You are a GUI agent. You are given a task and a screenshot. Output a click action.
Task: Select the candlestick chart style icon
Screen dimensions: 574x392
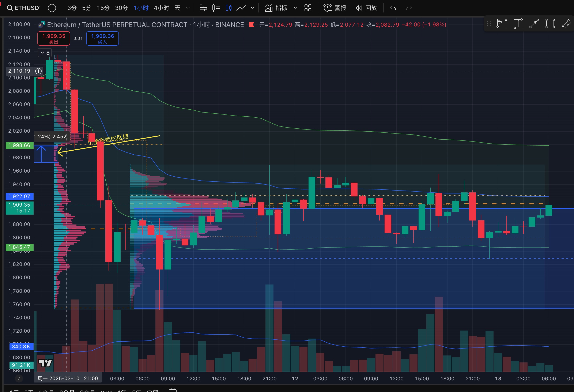point(229,8)
